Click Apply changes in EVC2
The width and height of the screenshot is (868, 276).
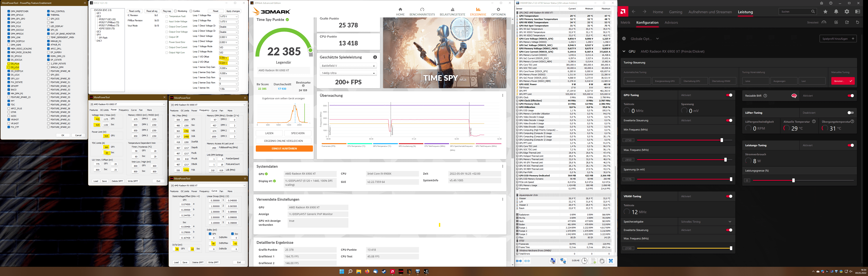pos(233,11)
